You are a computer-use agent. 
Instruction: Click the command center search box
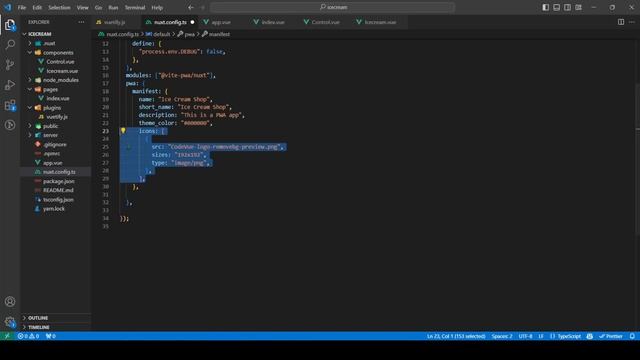click(332, 7)
